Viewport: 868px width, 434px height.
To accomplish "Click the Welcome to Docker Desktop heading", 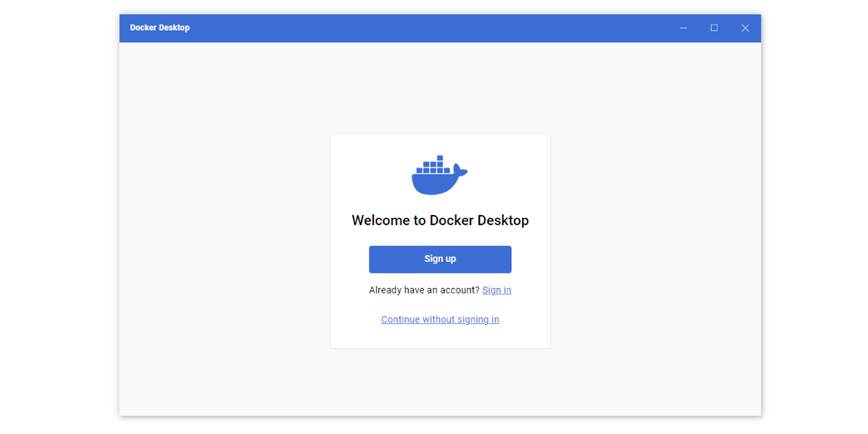I will click(x=440, y=221).
